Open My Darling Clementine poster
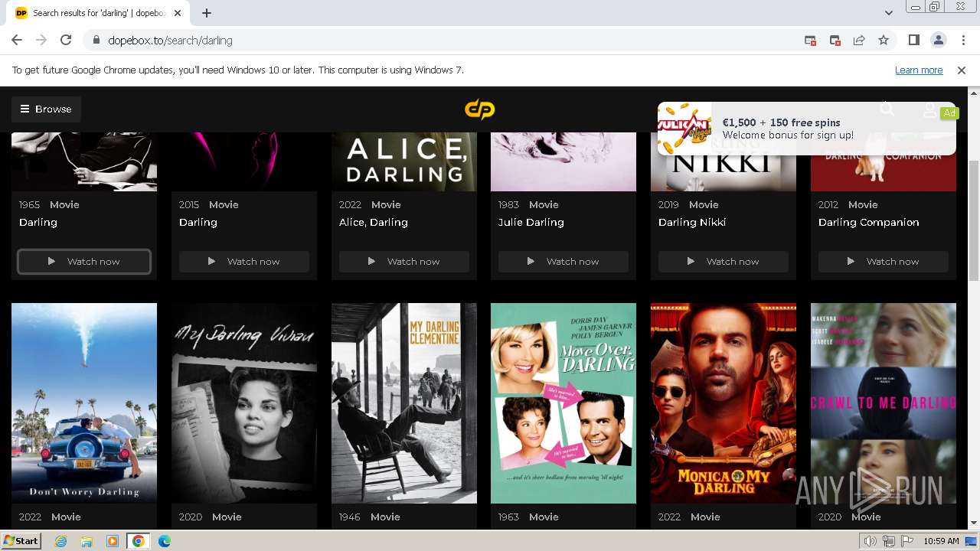Viewport: 980px width, 551px height. [x=404, y=403]
